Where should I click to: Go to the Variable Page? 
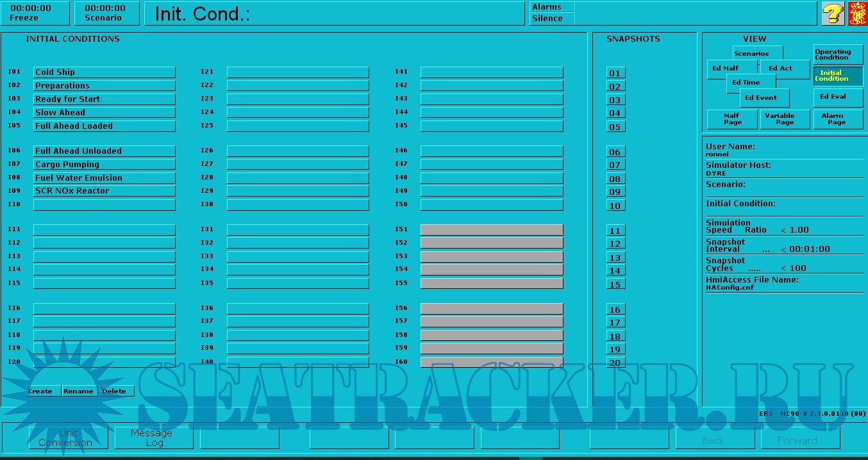click(785, 119)
